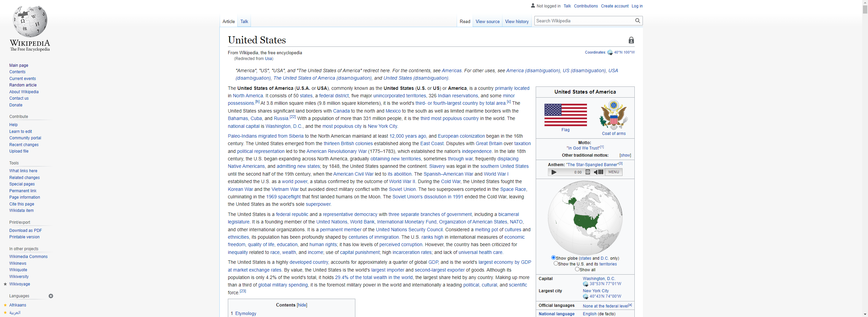Select the Read tab
Viewport: 868px width, 317px height.
(465, 21)
